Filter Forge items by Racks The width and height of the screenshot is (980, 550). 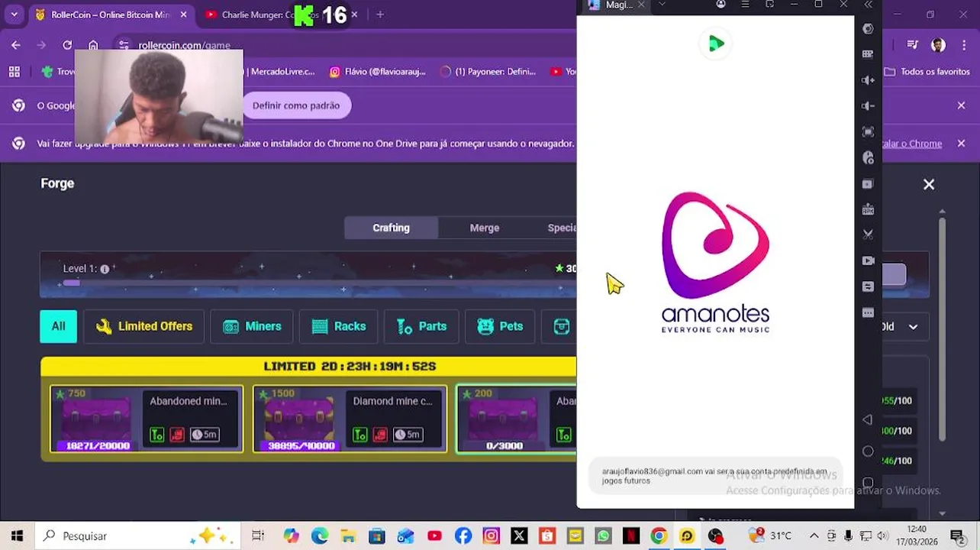tap(339, 326)
